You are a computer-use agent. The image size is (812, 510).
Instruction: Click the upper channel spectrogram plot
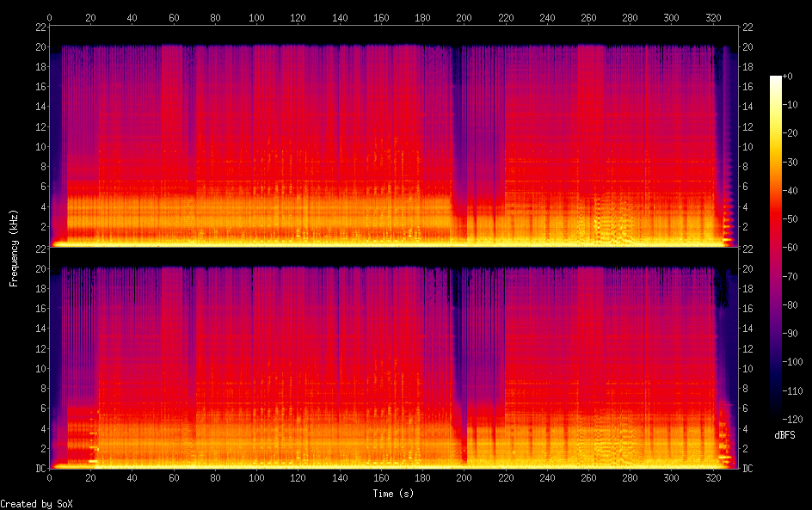tap(394, 137)
